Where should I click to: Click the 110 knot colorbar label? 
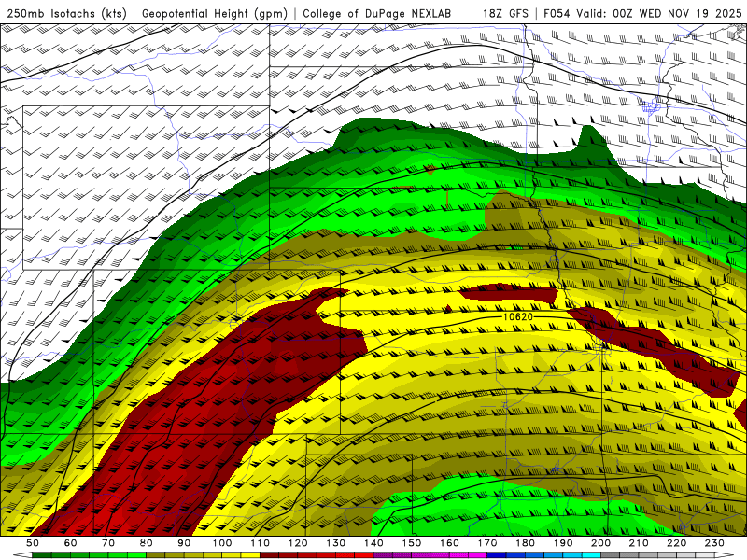pos(261,543)
